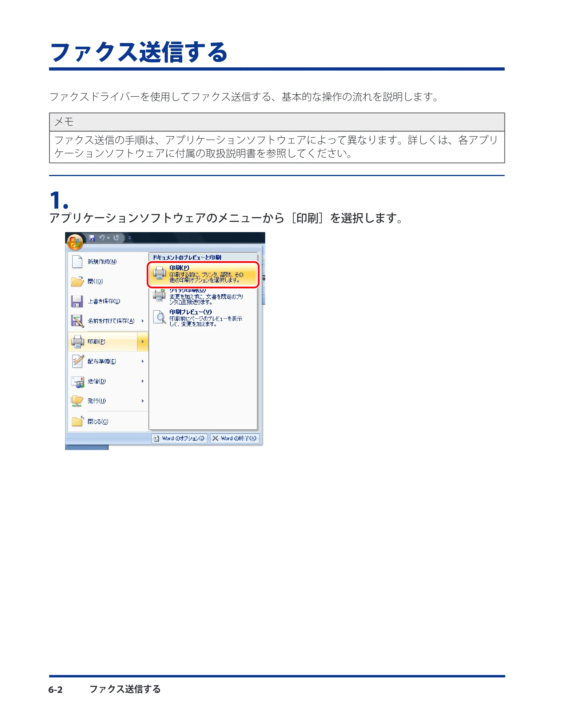The height and width of the screenshot is (728, 566).
Task: Click the round Office button
Action: (75, 242)
